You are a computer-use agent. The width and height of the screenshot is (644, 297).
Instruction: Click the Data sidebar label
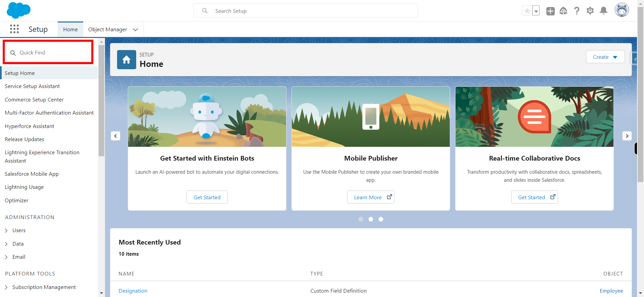pyautogui.click(x=18, y=244)
